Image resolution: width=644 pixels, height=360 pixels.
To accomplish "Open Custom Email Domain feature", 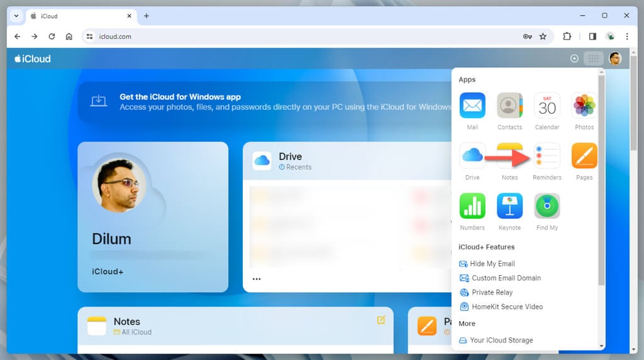I will click(500, 278).
